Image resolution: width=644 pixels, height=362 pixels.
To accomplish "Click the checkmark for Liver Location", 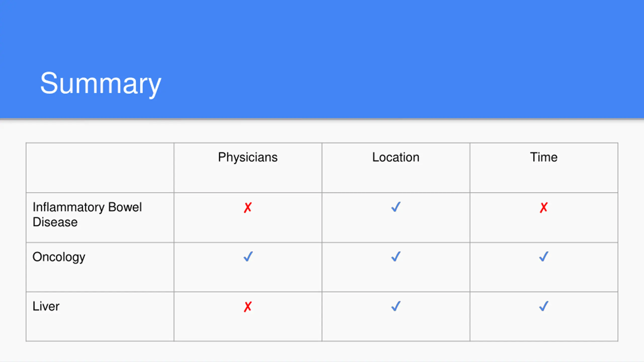I will (x=396, y=306).
